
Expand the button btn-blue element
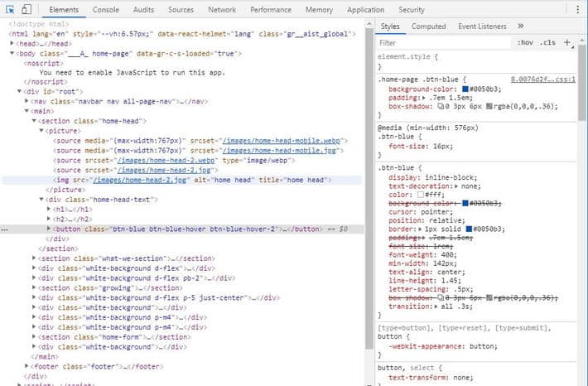(x=49, y=229)
